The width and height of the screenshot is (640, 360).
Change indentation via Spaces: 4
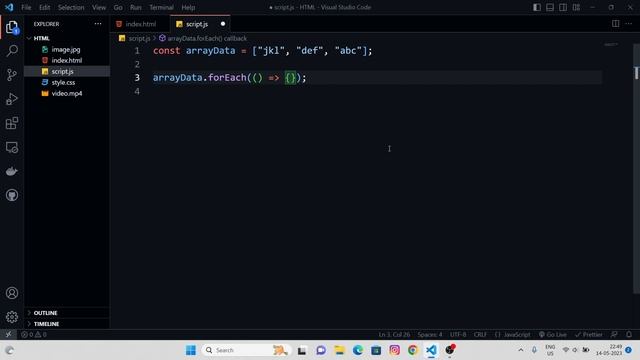pyautogui.click(x=429, y=334)
